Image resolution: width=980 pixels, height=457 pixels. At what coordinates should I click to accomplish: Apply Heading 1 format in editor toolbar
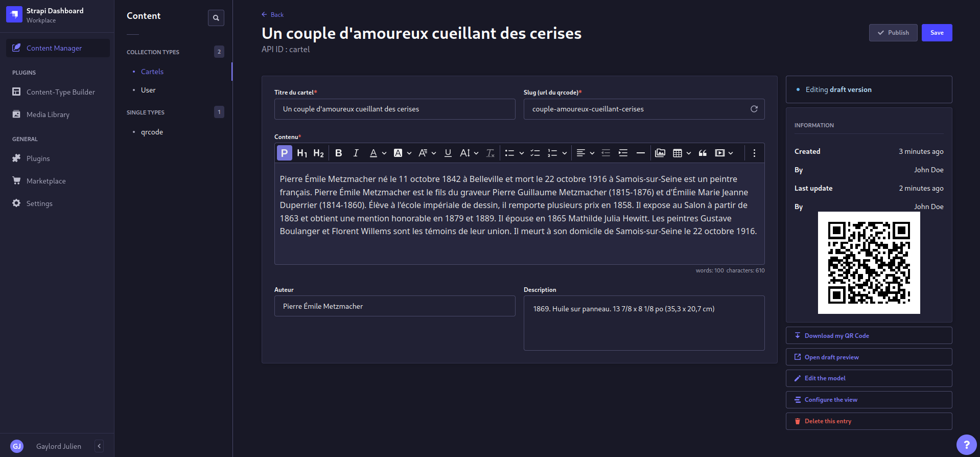click(302, 153)
